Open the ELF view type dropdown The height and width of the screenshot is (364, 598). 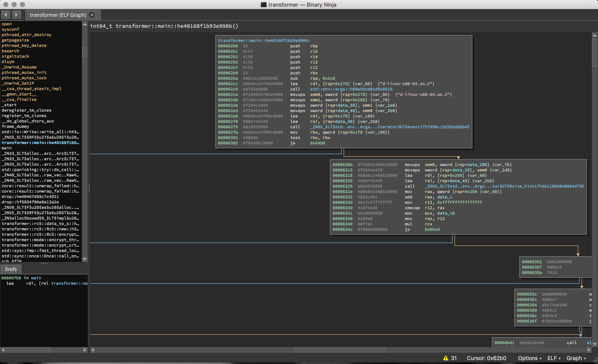coord(554,358)
